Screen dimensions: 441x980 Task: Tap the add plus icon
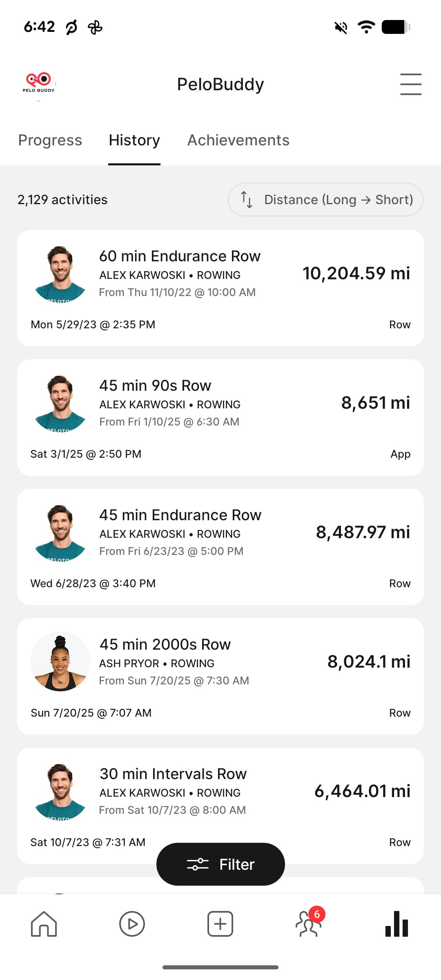[x=220, y=924]
